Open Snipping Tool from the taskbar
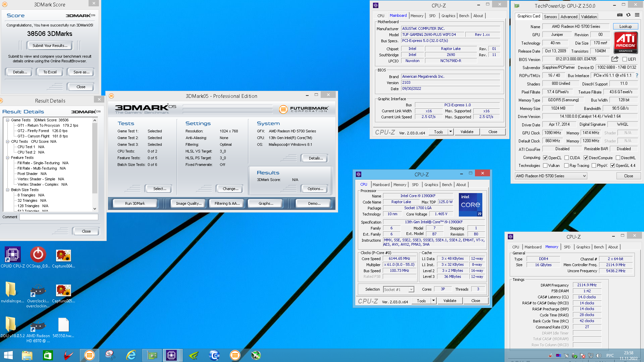Screen dimensions: 644x362 point(110,355)
